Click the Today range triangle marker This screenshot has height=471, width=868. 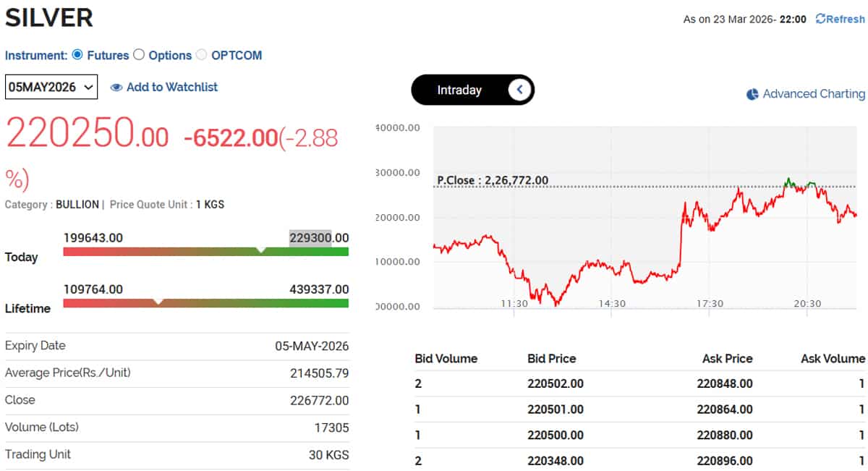click(x=261, y=250)
